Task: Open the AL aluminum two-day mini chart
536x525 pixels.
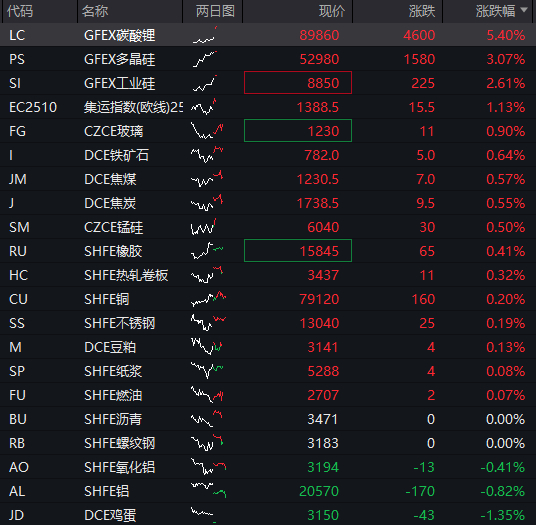Action: [x=208, y=491]
